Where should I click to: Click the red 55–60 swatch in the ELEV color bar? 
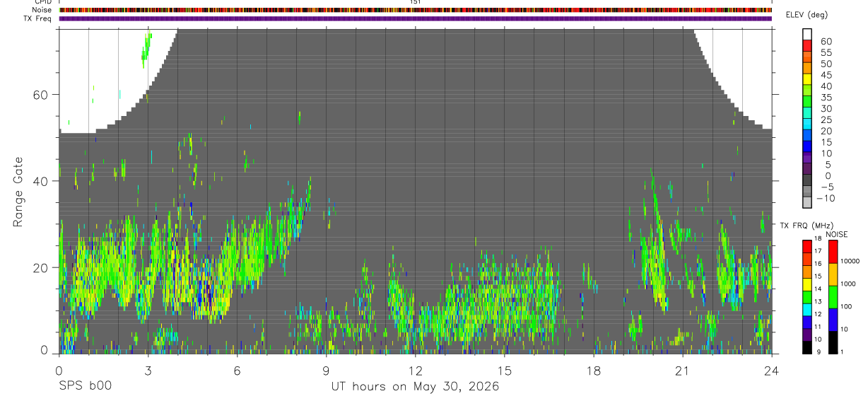(x=807, y=47)
